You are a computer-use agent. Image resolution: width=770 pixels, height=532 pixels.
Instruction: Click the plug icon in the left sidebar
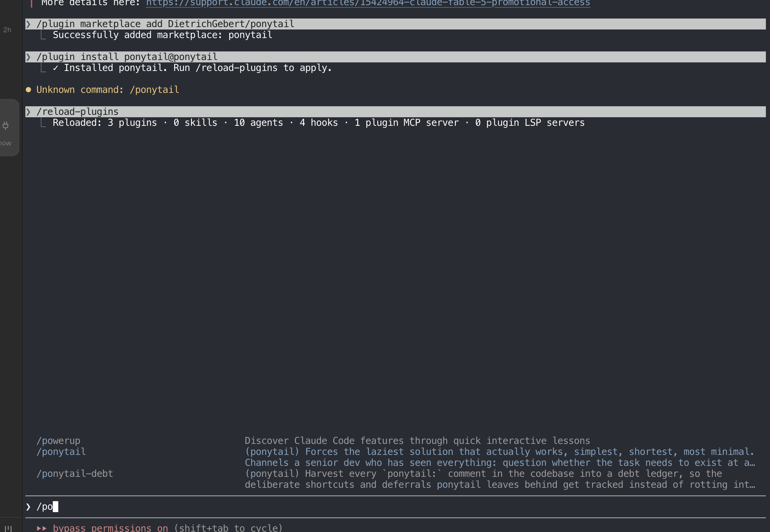coord(6,125)
